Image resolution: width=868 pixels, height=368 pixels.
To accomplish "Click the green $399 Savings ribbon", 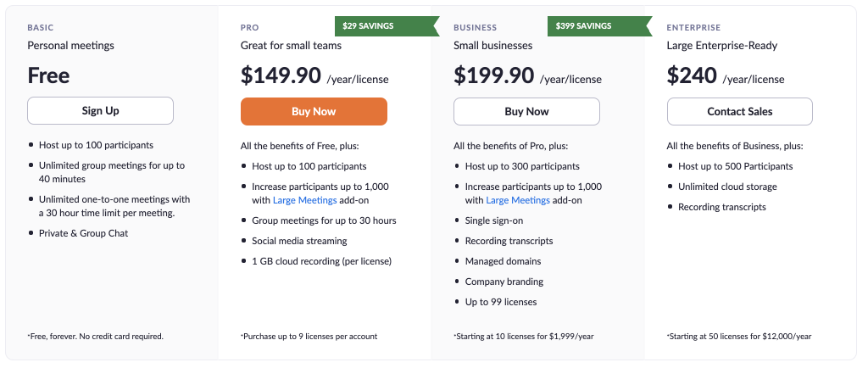I will tap(599, 26).
